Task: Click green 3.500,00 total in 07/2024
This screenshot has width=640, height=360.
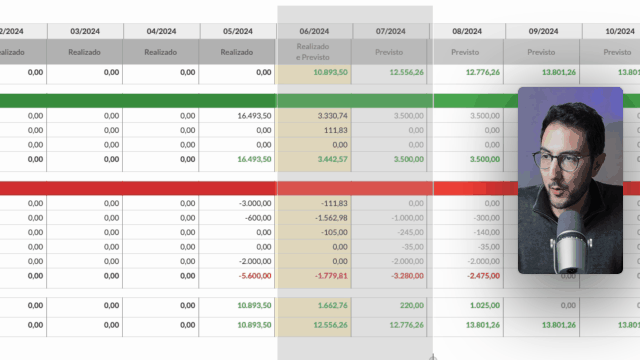Action: pos(409,159)
